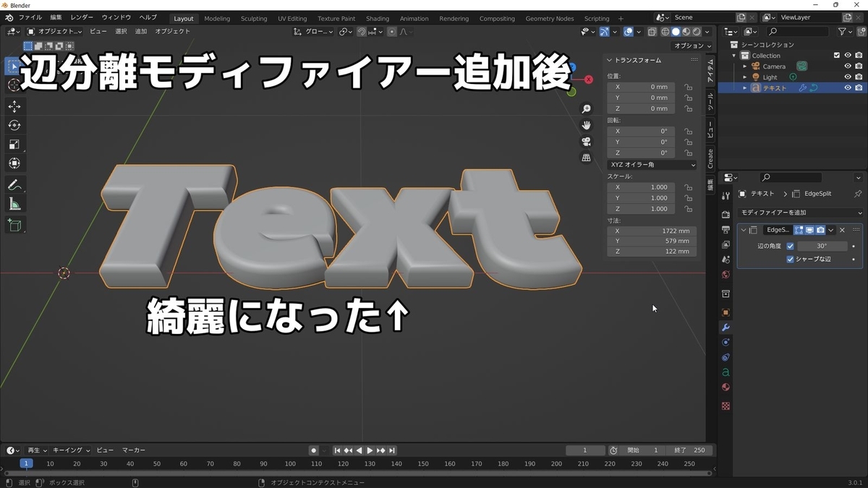Switch to the Shading workspace tab

coord(377,18)
